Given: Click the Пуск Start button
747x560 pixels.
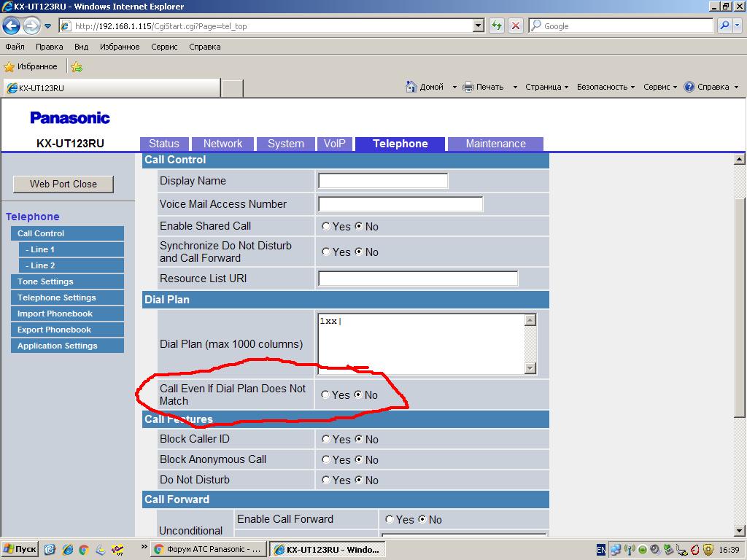Looking at the screenshot, I should coord(20,549).
